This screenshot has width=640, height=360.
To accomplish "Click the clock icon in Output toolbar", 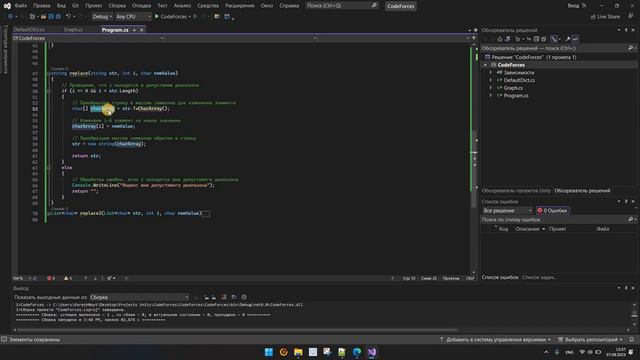I will tap(244, 297).
